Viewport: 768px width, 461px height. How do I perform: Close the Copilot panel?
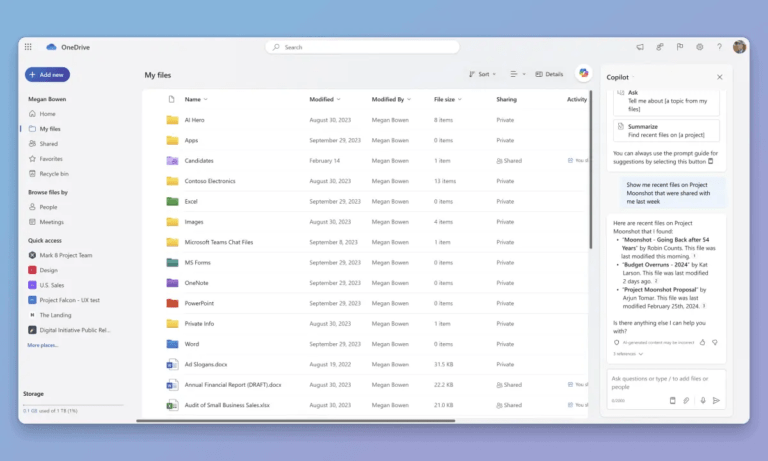(720, 77)
